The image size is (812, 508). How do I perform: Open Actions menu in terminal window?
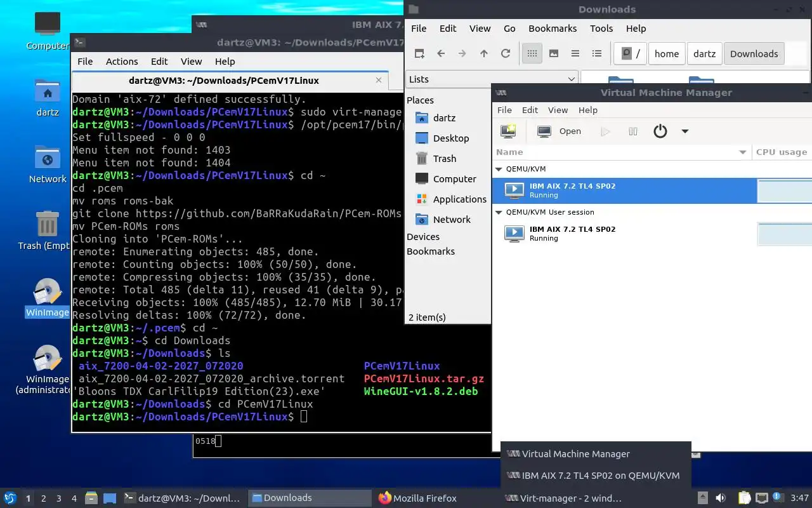(122, 62)
